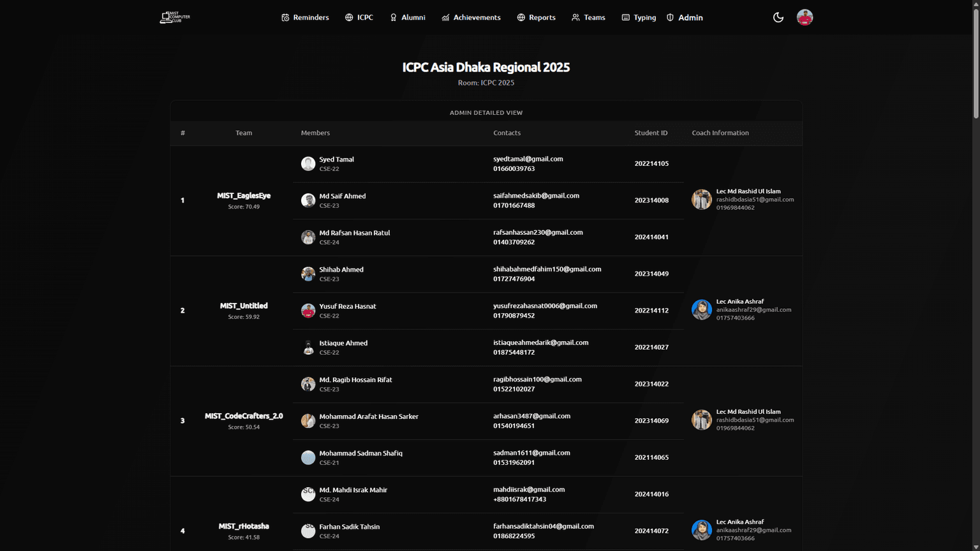Open the user profile avatar menu
Viewport: 980px width, 551px height.
(805, 17)
